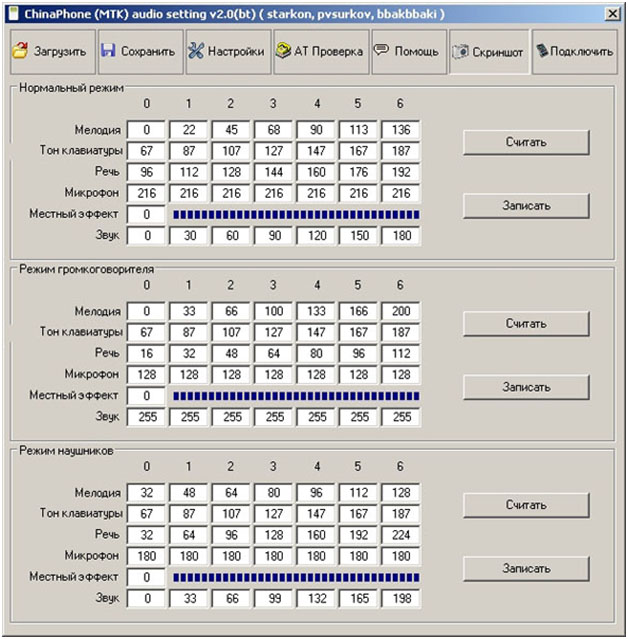Click Считать in Режим громкоговорителя section
Screen dimensions: 628x639
tap(526, 324)
